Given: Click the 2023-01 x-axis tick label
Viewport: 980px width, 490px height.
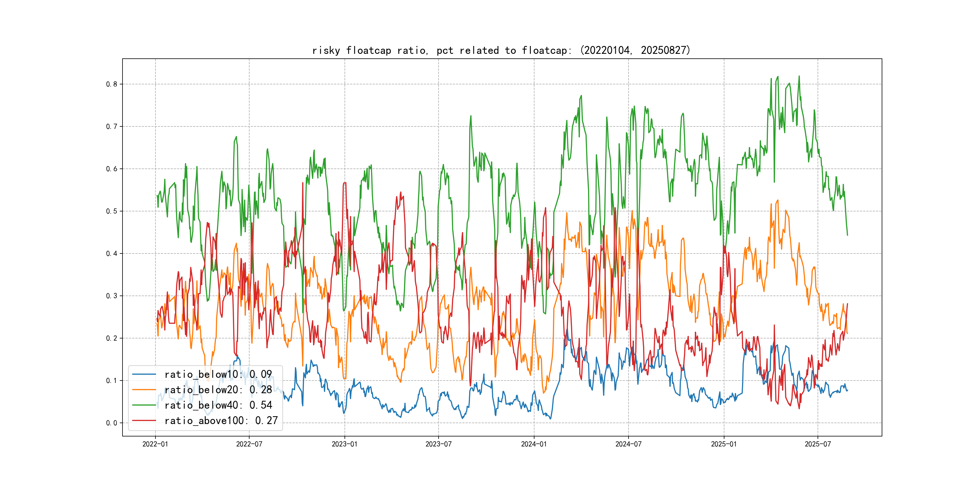Looking at the screenshot, I should pos(345,444).
